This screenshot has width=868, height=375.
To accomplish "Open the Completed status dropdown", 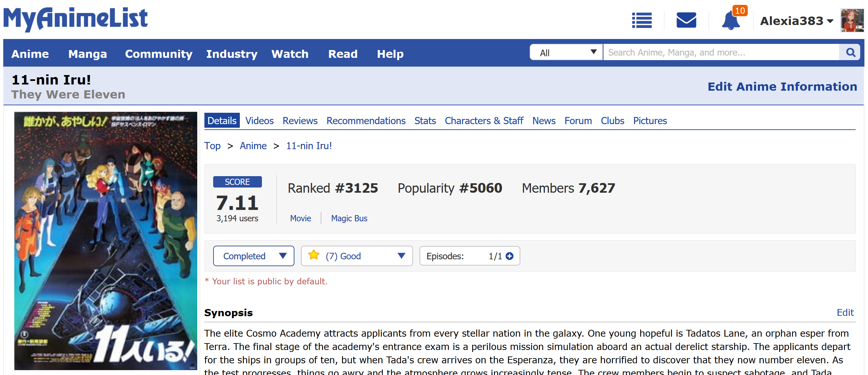I will point(254,256).
